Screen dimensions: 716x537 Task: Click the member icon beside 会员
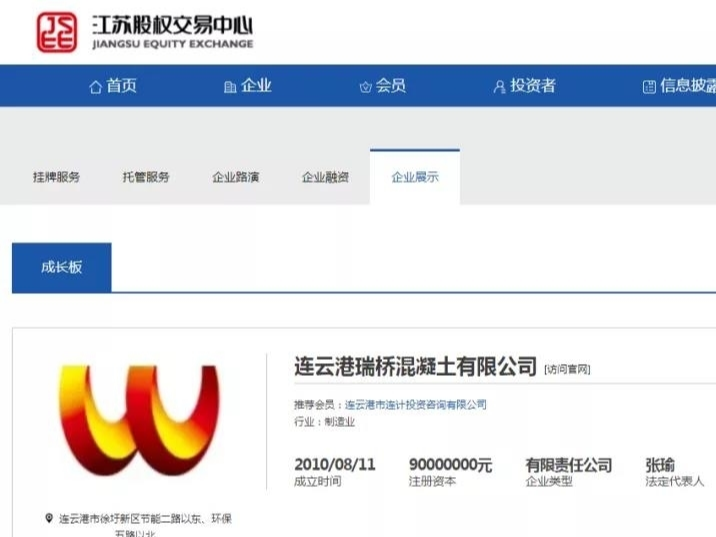coord(365,86)
